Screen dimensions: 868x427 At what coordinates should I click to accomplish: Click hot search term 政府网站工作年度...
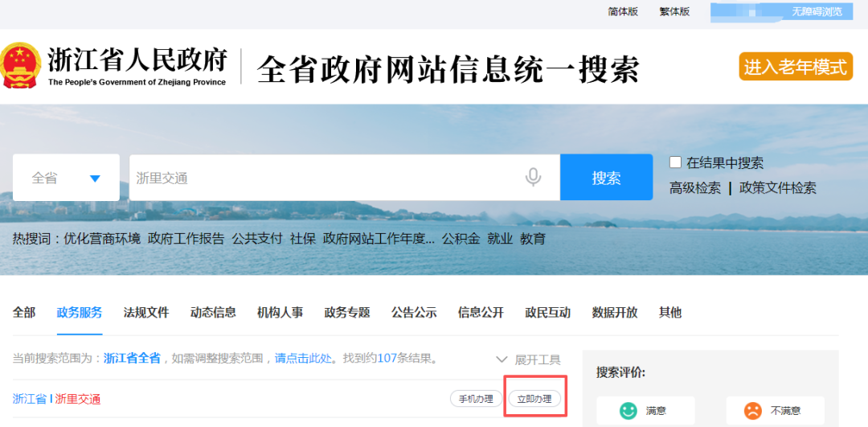pyautogui.click(x=379, y=239)
